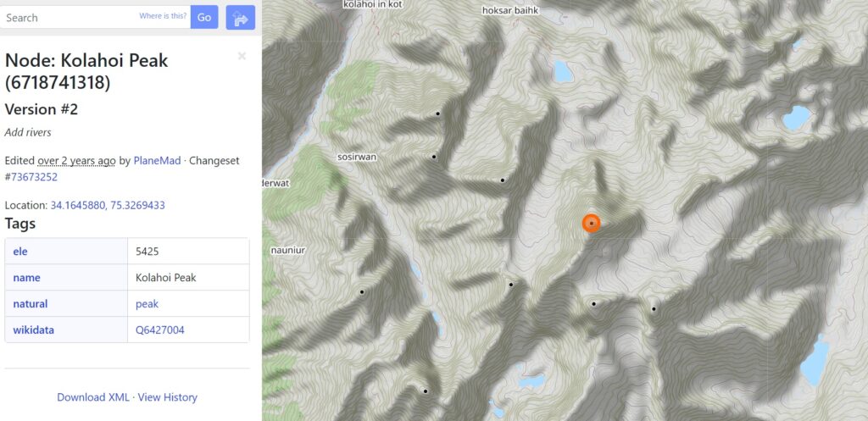Click the hoksar baihk place label
This screenshot has width=868, height=421.
pos(510,10)
